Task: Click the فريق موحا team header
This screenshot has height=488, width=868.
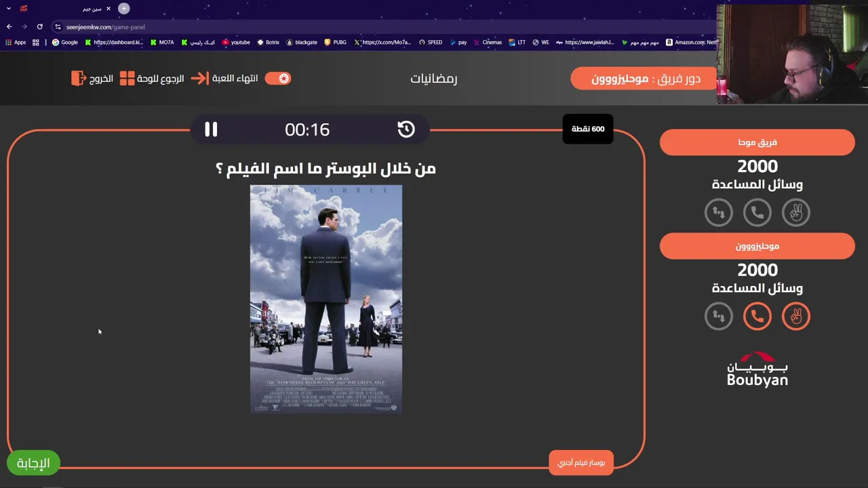Action: pos(757,142)
